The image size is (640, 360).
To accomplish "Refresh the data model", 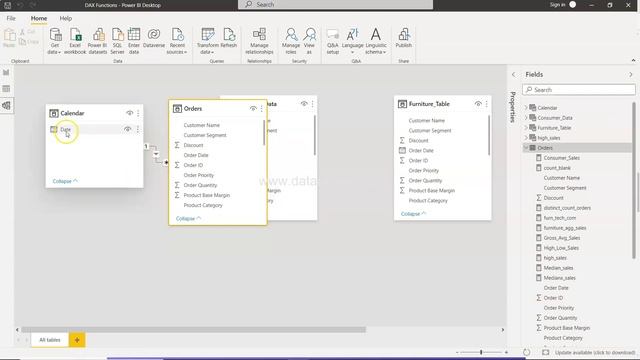I will 229,38.
